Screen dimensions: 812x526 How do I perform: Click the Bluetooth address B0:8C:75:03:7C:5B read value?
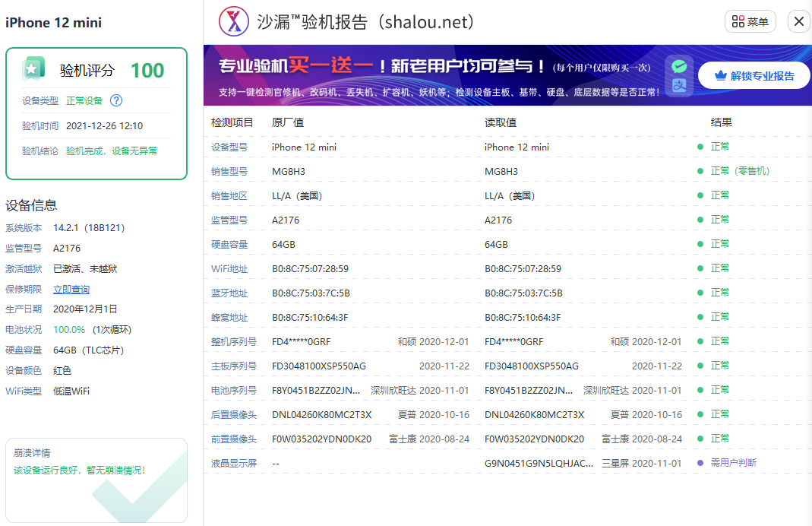[x=523, y=293]
